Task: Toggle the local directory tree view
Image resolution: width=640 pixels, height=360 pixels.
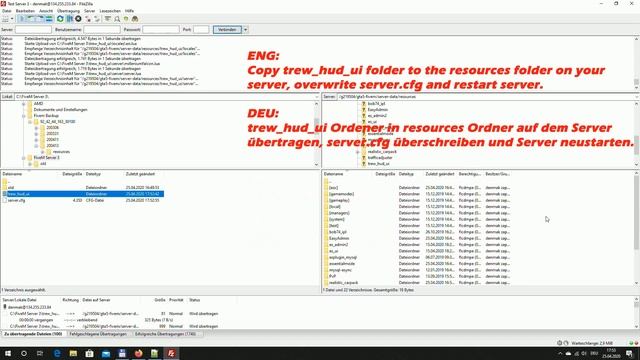Action: [31, 19]
